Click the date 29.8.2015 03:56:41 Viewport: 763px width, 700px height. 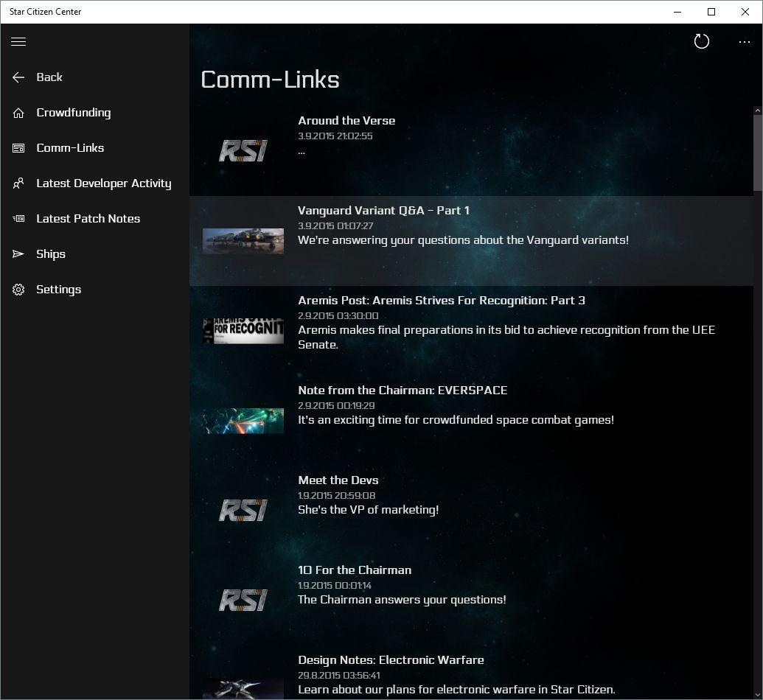click(339, 676)
